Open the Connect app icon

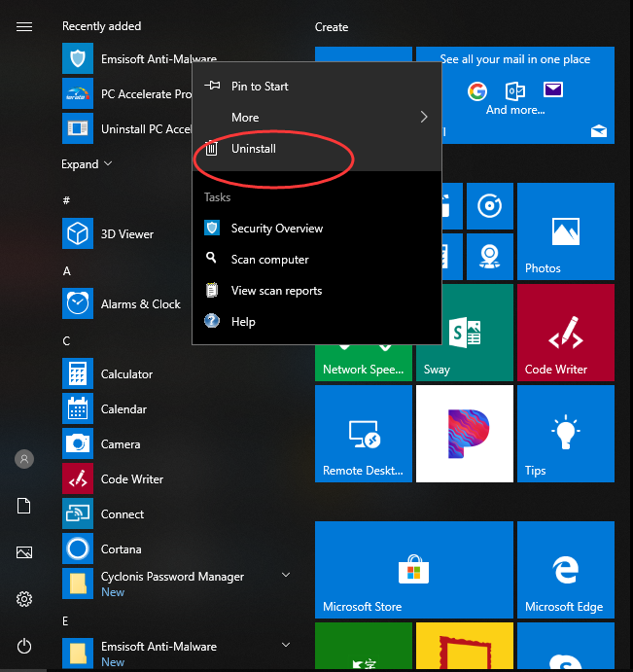[x=78, y=513]
